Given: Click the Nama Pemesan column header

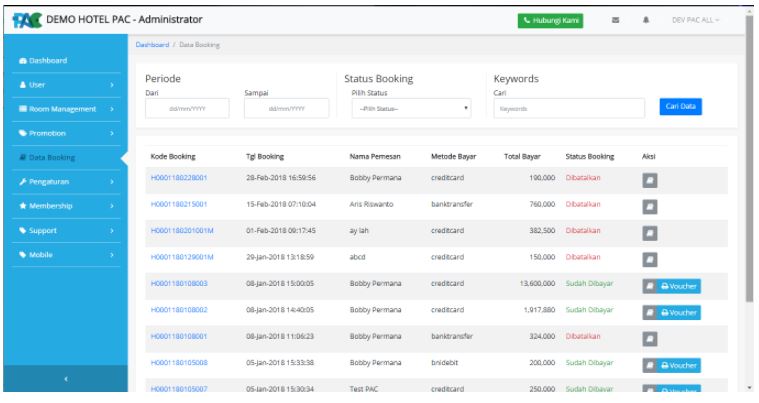Looking at the screenshot, I should 375,156.
